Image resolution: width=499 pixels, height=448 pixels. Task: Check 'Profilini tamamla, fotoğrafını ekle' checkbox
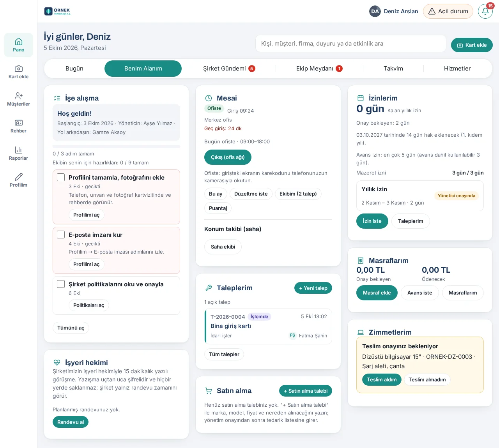[61, 177]
